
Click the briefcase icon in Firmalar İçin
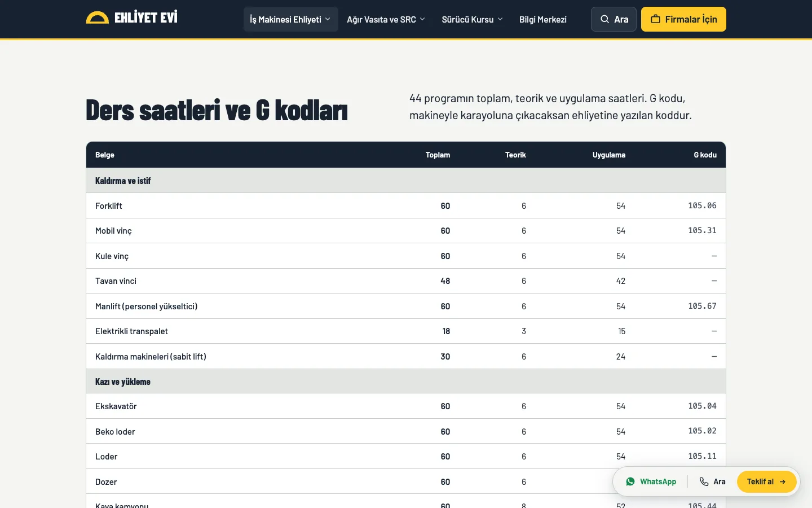[x=655, y=19]
